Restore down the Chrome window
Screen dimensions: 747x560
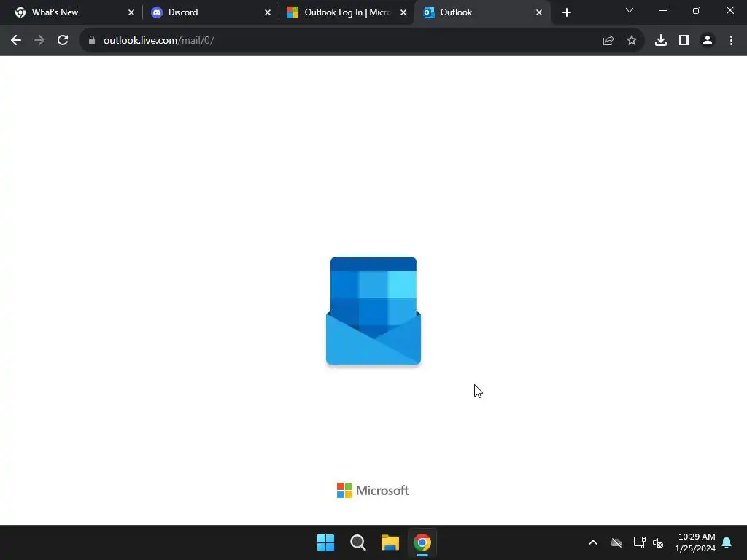(x=697, y=10)
